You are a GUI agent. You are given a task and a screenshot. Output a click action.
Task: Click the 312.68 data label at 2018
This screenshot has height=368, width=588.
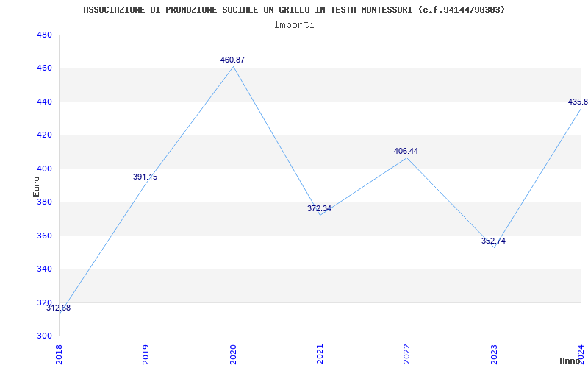point(59,308)
